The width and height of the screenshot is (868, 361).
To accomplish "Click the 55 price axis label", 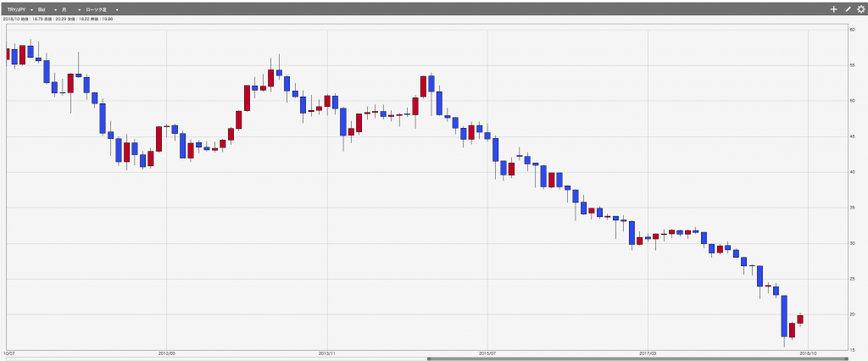I will click(x=853, y=65).
